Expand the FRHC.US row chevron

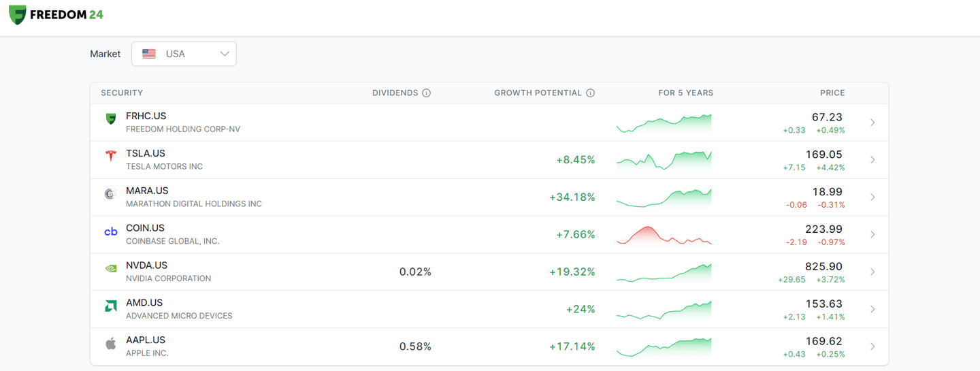(x=872, y=123)
